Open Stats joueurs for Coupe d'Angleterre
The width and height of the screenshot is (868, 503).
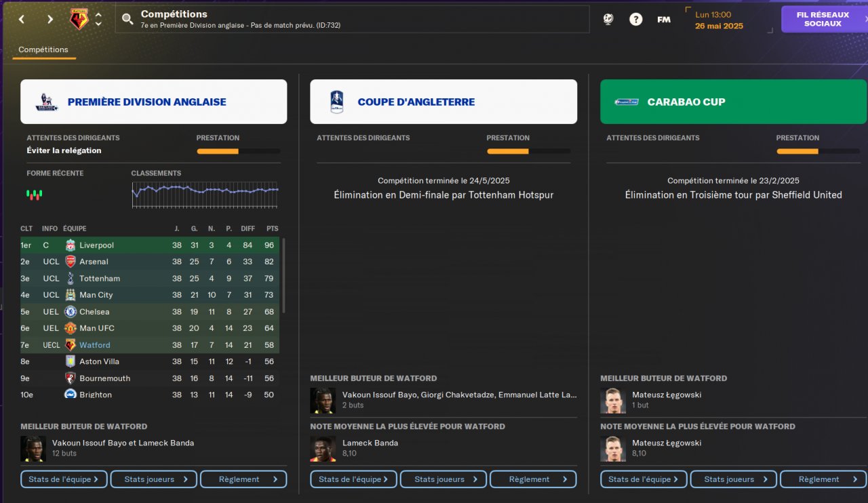[443, 479]
